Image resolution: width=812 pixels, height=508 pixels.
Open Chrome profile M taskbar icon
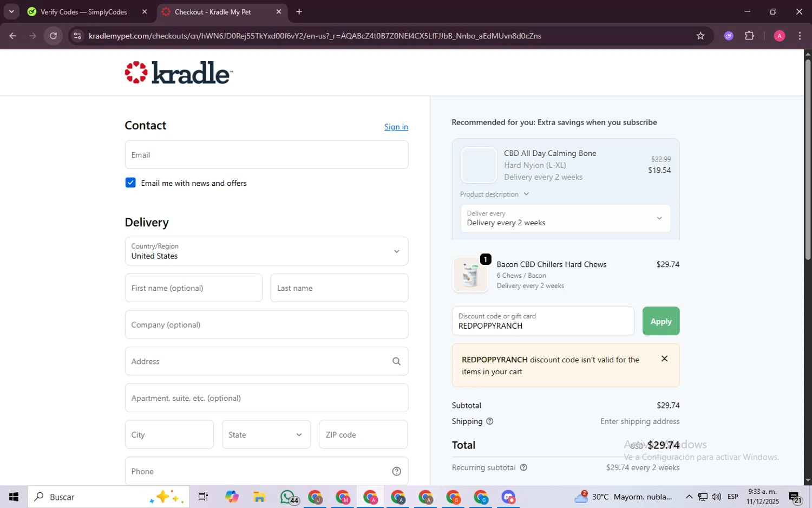point(343,497)
